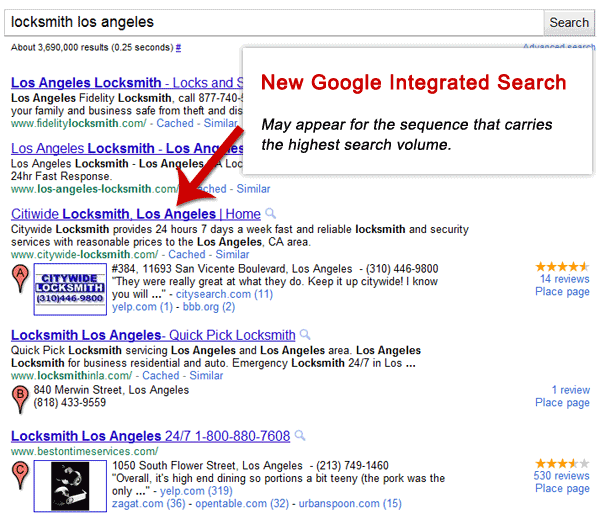Screen dimensions: 600x519
Task: Open Place page under 530 reviews
Action: (x=562, y=488)
